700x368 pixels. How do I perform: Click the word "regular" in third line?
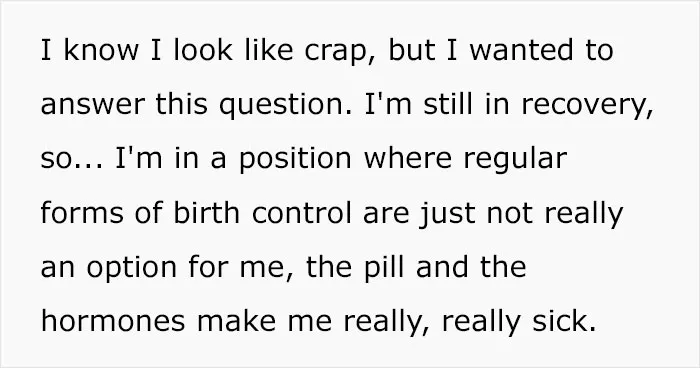[x=516, y=160]
